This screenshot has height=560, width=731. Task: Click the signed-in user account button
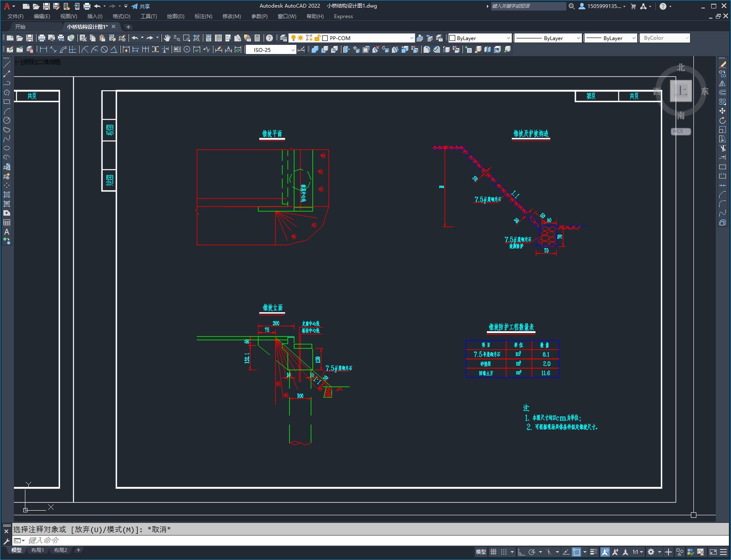pyautogui.click(x=602, y=6)
